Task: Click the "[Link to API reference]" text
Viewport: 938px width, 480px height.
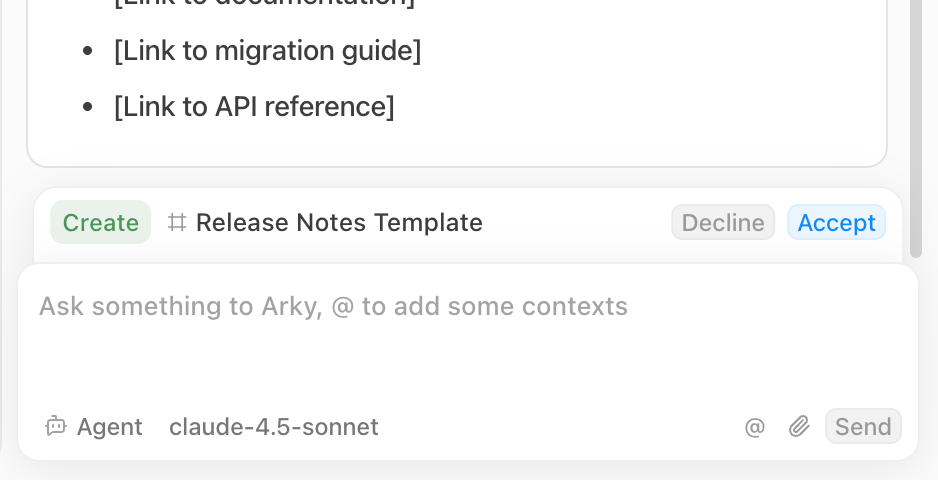Action: coord(254,106)
